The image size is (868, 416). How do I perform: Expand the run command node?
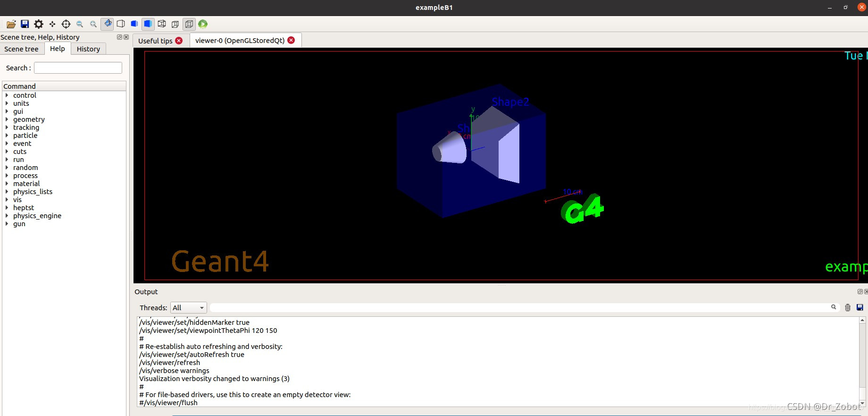point(7,160)
